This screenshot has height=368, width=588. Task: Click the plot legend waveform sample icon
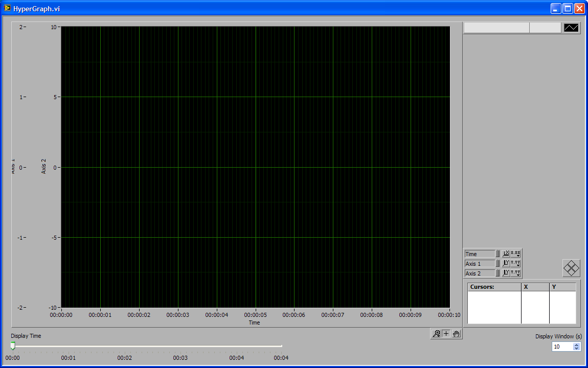[571, 28]
